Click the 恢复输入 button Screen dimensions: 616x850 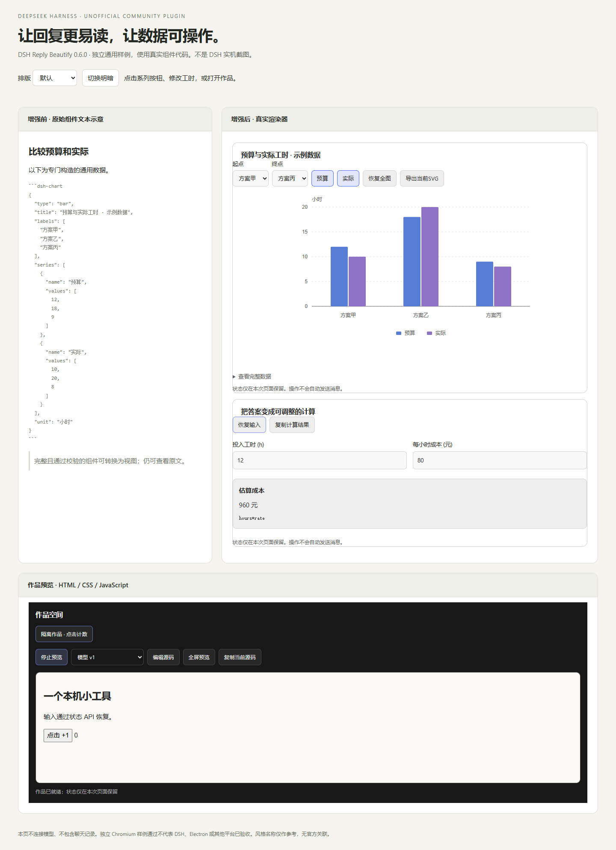click(249, 425)
